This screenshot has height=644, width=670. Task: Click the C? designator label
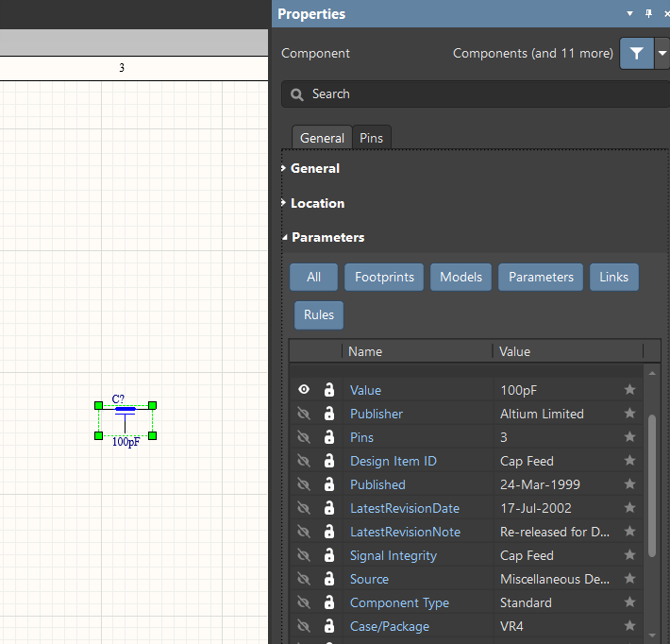pyautogui.click(x=118, y=399)
